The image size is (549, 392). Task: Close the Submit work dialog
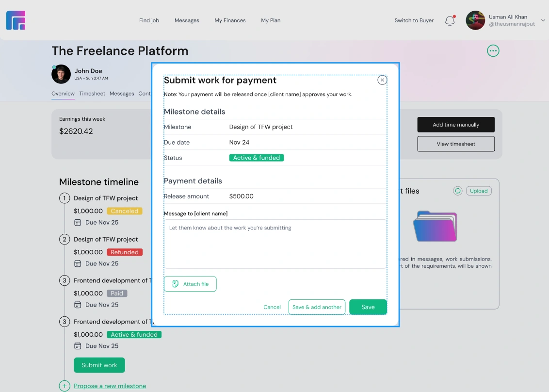(382, 80)
